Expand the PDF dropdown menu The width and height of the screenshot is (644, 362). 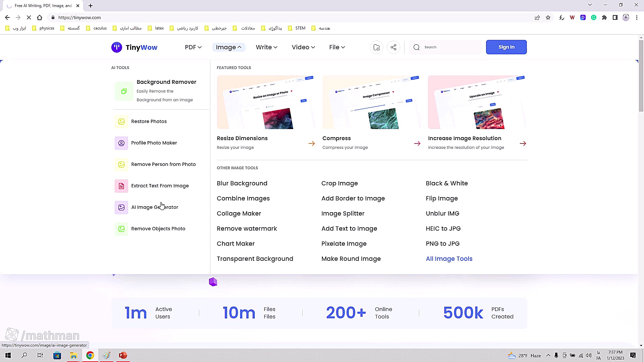[x=193, y=47]
